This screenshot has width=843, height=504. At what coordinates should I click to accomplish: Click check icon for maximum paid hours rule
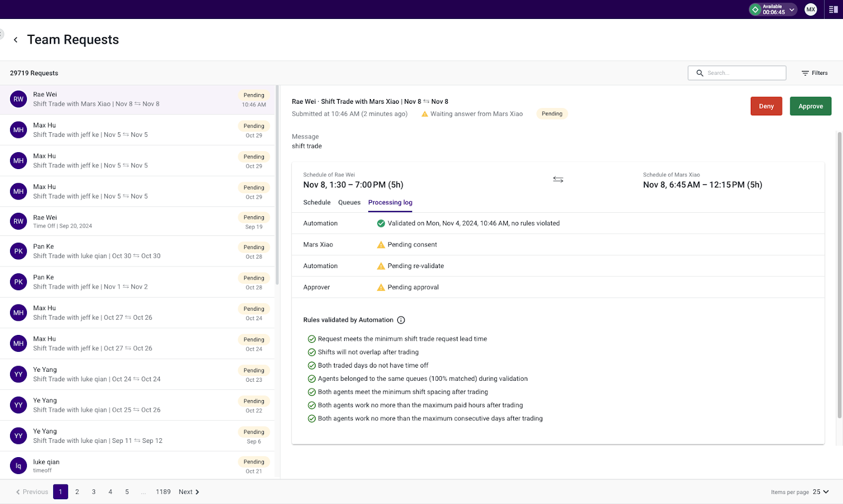pos(312,406)
